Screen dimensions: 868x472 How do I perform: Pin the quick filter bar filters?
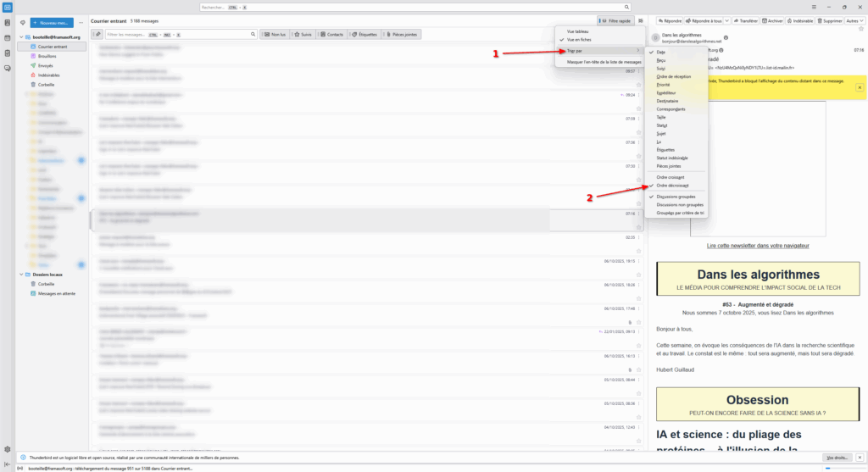97,34
